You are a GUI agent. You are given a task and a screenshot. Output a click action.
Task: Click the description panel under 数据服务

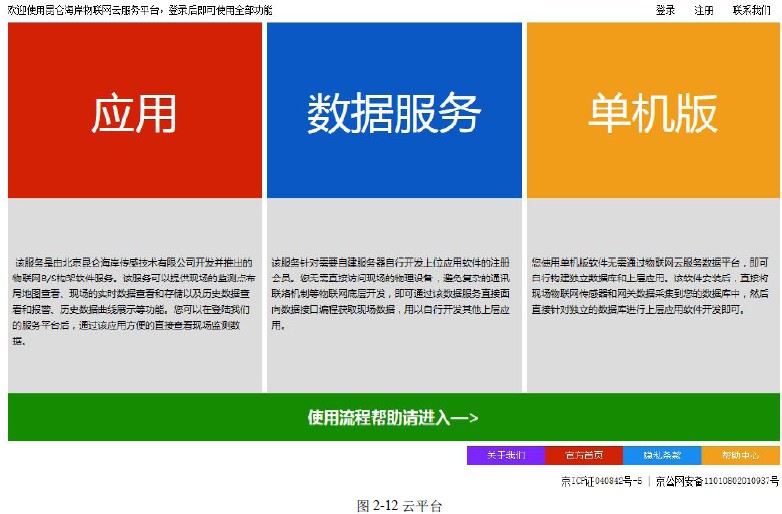394,296
